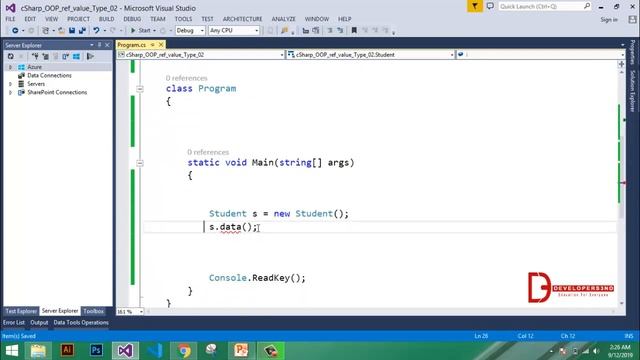Screen dimensions: 640x360
Task: Open Server Explorer window options dropdown arrow
Action: pyautogui.click(x=91, y=45)
